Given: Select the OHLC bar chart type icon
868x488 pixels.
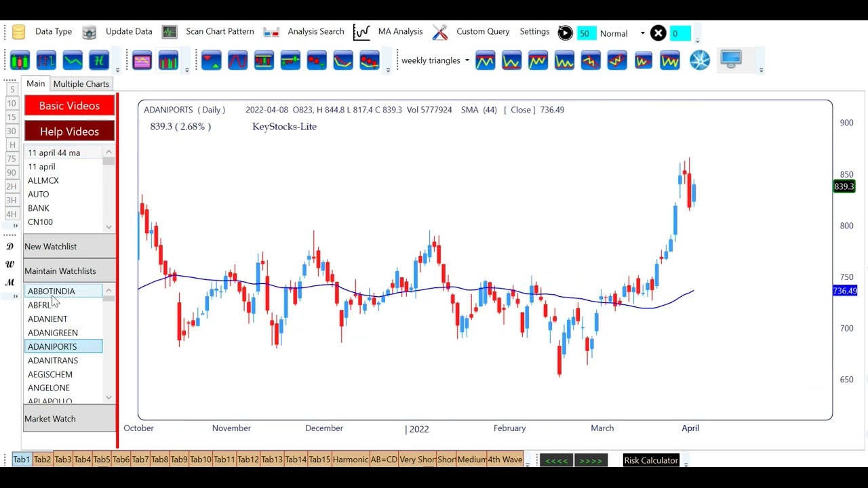Looking at the screenshot, I should coord(46,60).
